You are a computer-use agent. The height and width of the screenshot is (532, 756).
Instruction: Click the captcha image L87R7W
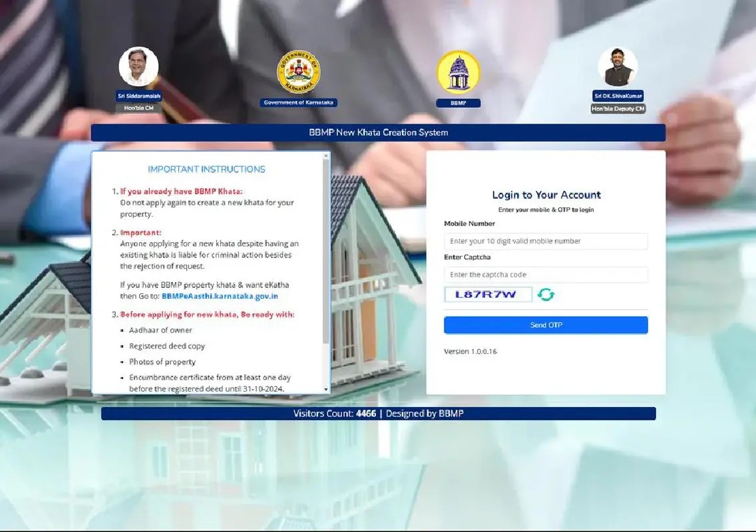tap(488, 295)
